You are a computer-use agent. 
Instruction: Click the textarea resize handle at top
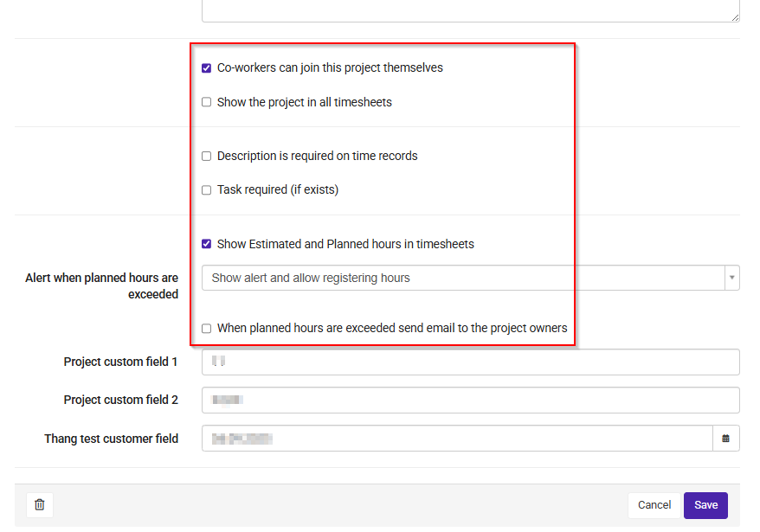[735, 17]
